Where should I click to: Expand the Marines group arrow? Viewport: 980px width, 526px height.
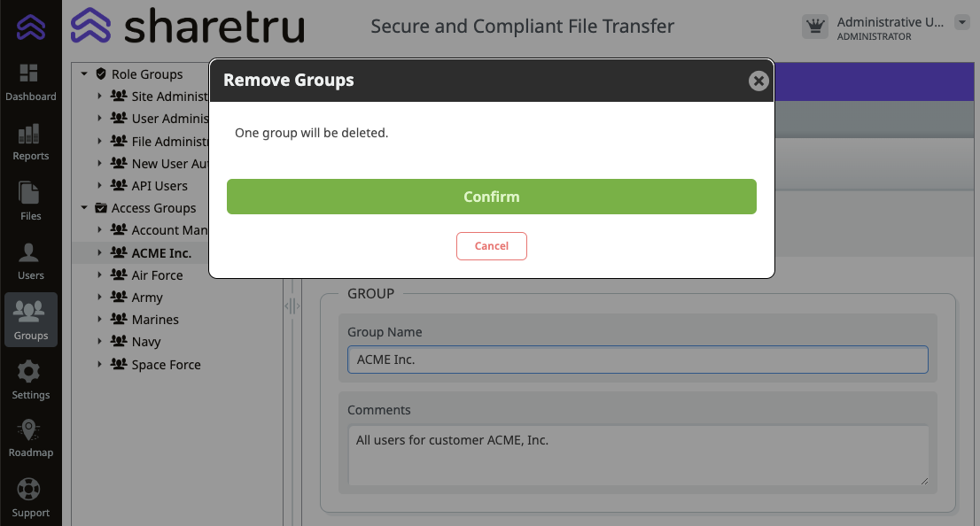[x=99, y=319]
